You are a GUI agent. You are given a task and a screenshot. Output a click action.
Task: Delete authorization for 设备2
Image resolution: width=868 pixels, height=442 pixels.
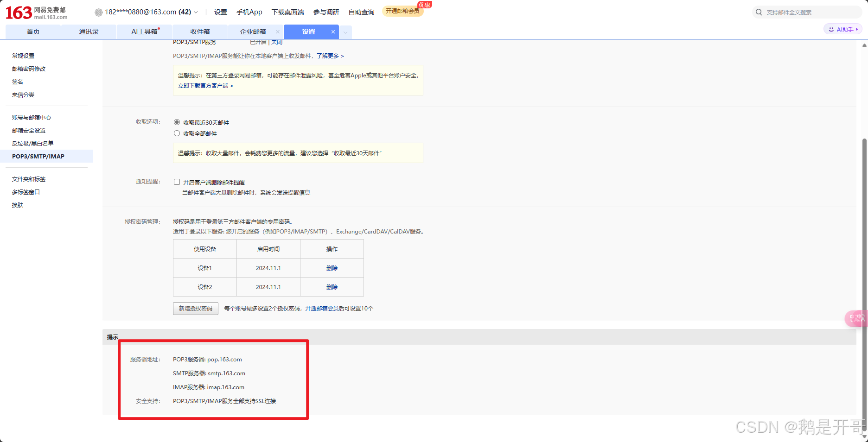[332, 287]
